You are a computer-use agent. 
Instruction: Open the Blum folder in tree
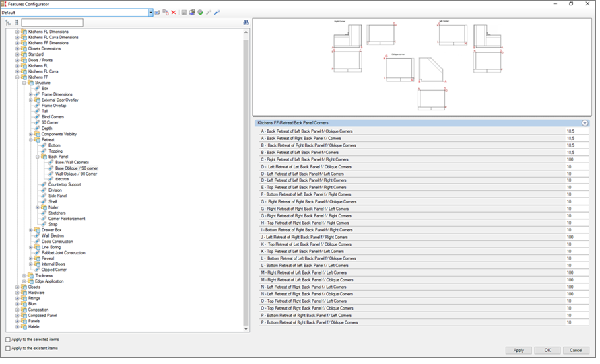(32, 304)
